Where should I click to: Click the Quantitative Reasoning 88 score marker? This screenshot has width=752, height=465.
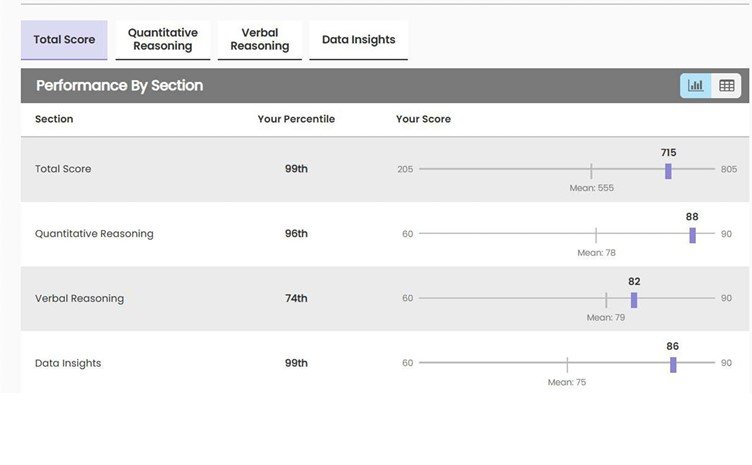[692, 235]
